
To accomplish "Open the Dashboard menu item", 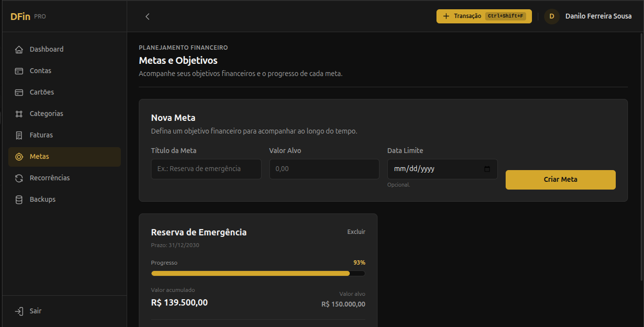I will 64,49.
